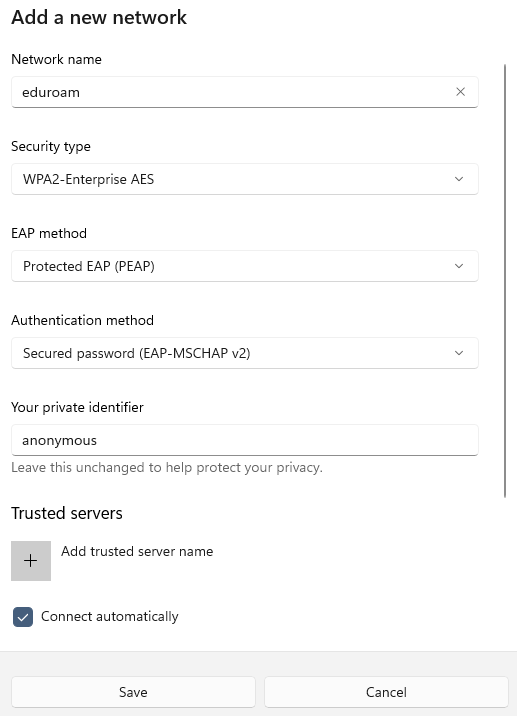Viewport: 517px width, 716px height.
Task: Open the Secured password (EAP-MSCHAP v2) dropdown
Action: (245, 353)
